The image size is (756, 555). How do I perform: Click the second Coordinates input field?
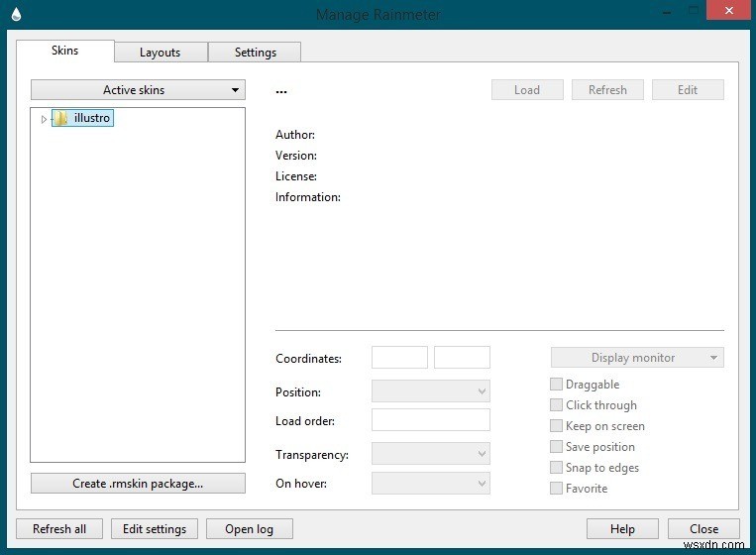462,358
